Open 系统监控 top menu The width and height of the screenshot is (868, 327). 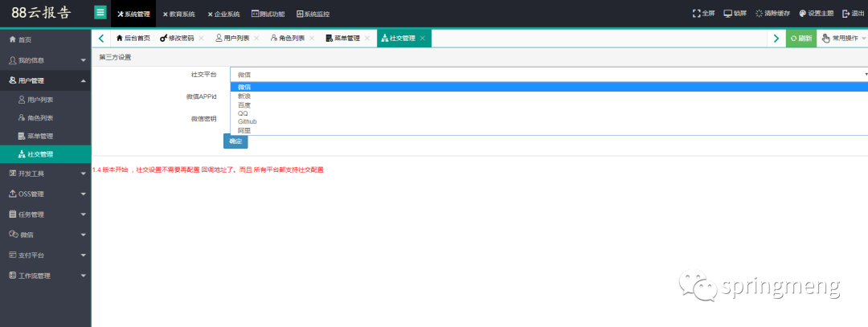click(x=313, y=14)
